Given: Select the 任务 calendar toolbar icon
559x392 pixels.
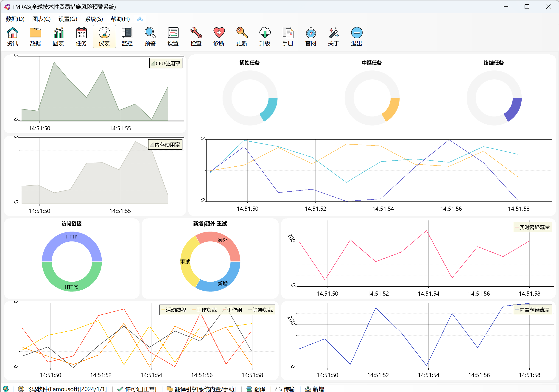Looking at the screenshot, I should 81,36.
